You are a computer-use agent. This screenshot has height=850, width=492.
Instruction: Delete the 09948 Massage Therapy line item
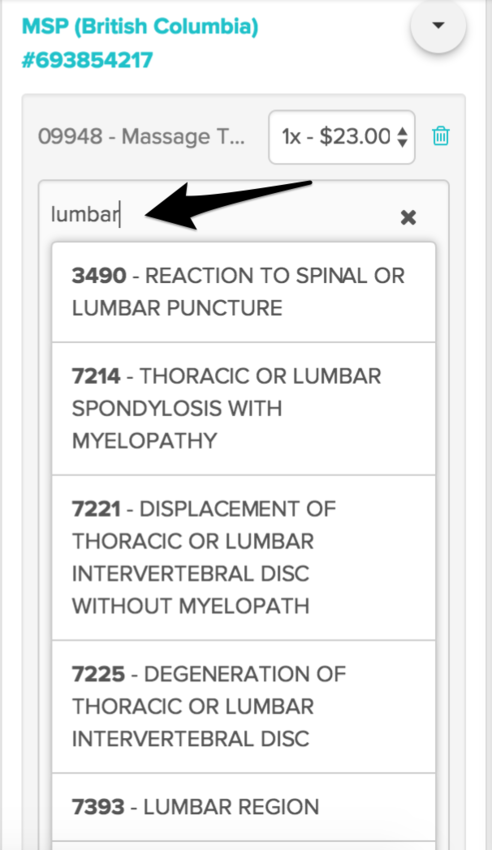(x=441, y=136)
